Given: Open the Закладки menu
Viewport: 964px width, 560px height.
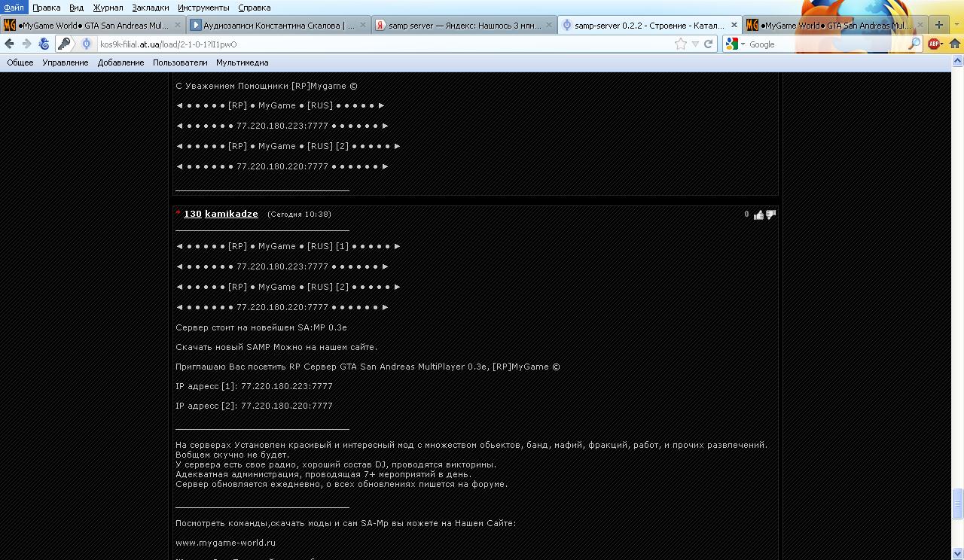Looking at the screenshot, I should 150,8.
